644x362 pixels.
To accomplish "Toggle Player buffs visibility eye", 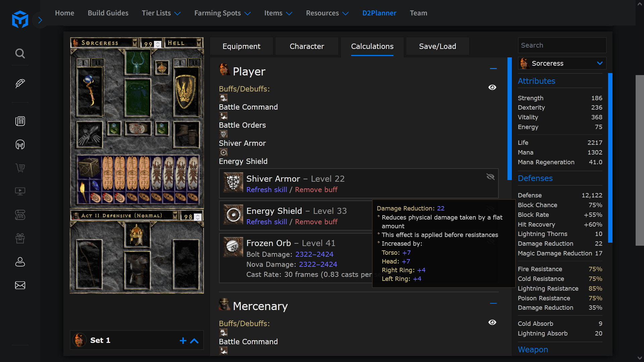I will [492, 87].
